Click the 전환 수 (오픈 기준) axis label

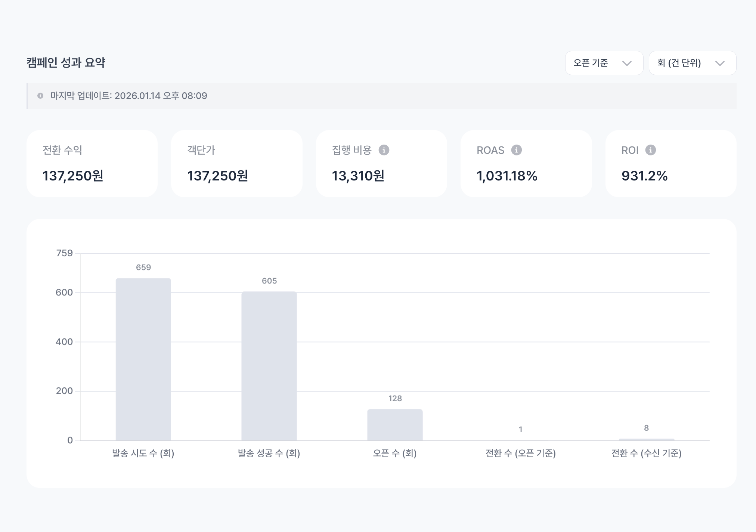coord(520,454)
